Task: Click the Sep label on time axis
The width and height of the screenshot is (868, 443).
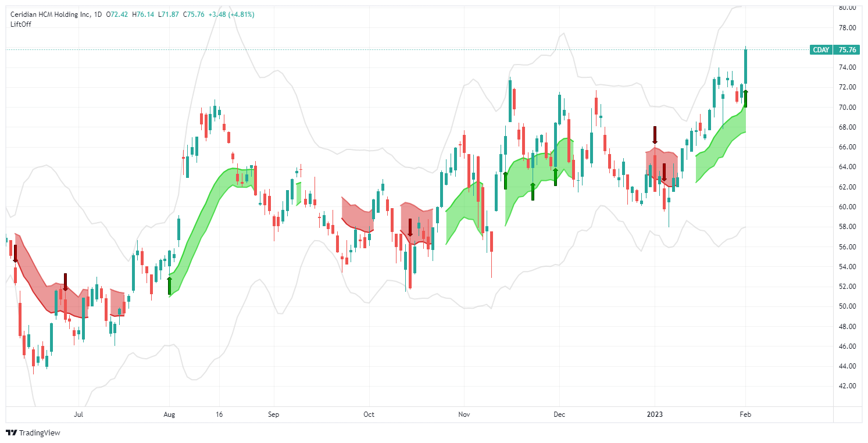Action: (273, 415)
